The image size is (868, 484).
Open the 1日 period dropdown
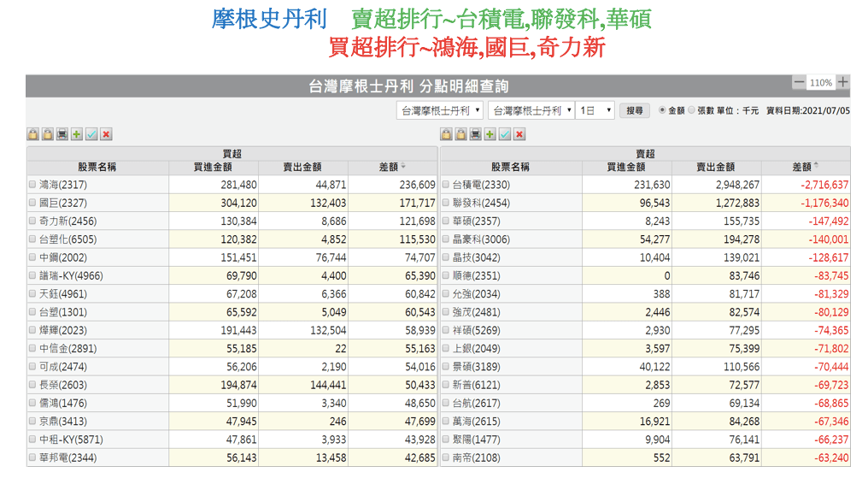tap(595, 110)
